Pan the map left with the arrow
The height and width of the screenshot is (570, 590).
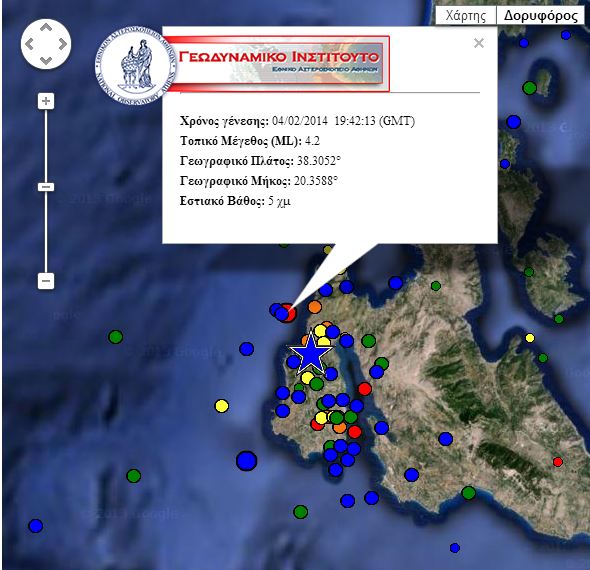click(29, 44)
